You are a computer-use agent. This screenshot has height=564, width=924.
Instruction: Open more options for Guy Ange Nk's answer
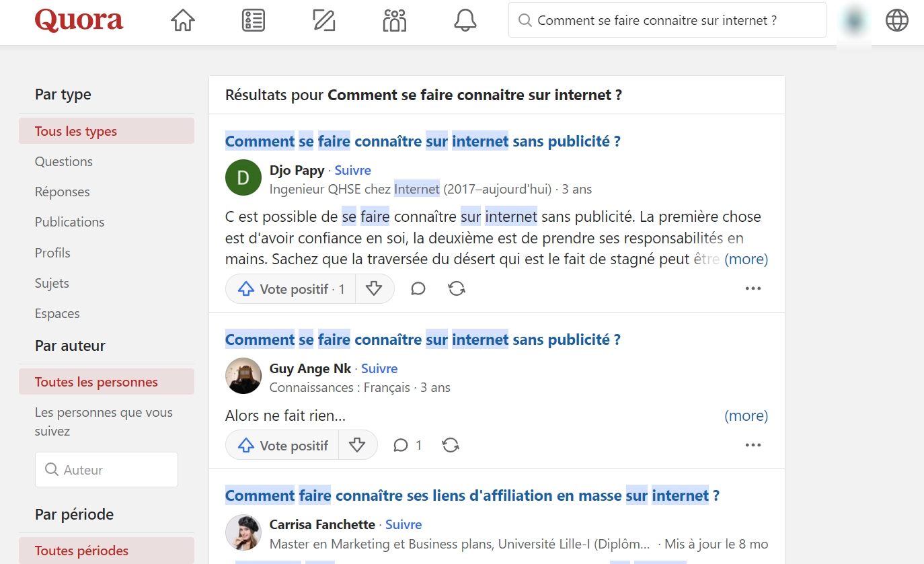[x=753, y=445]
